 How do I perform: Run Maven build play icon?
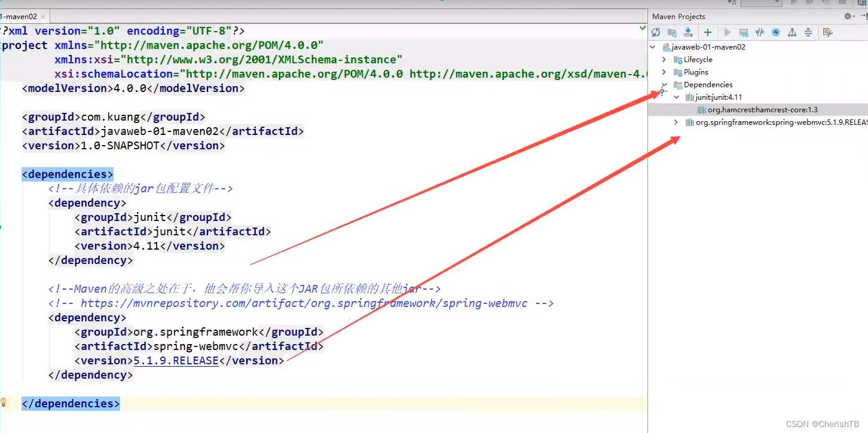pyautogui.click(x=728, y=32)
